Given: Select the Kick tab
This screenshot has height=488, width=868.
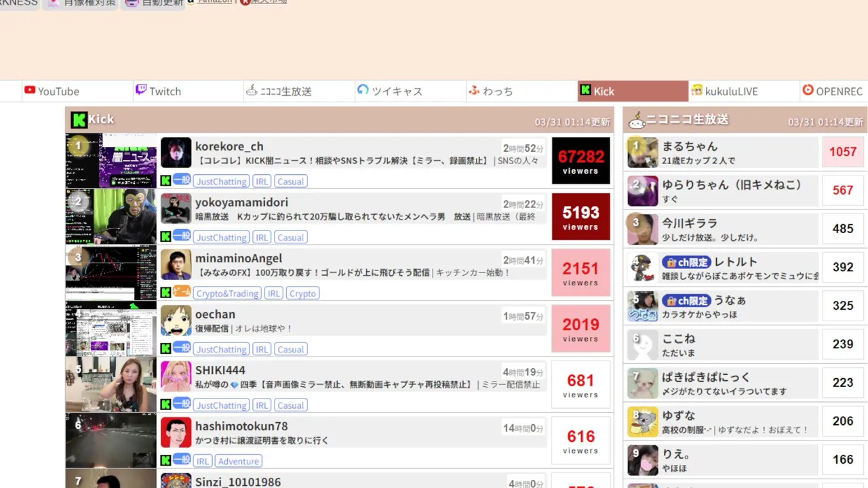Looking at the screenshot, I should point(633,91).
